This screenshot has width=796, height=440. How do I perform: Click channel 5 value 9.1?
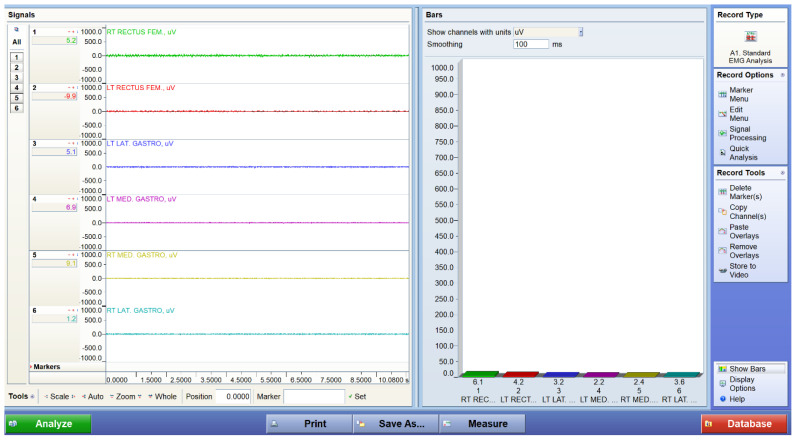(x=54, y=263)
